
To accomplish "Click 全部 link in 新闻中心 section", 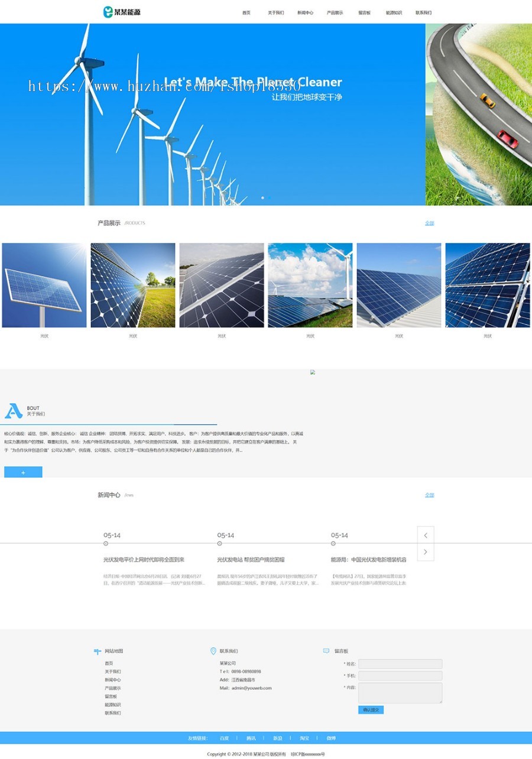I will pyautogui.click(x=429, y=495).
